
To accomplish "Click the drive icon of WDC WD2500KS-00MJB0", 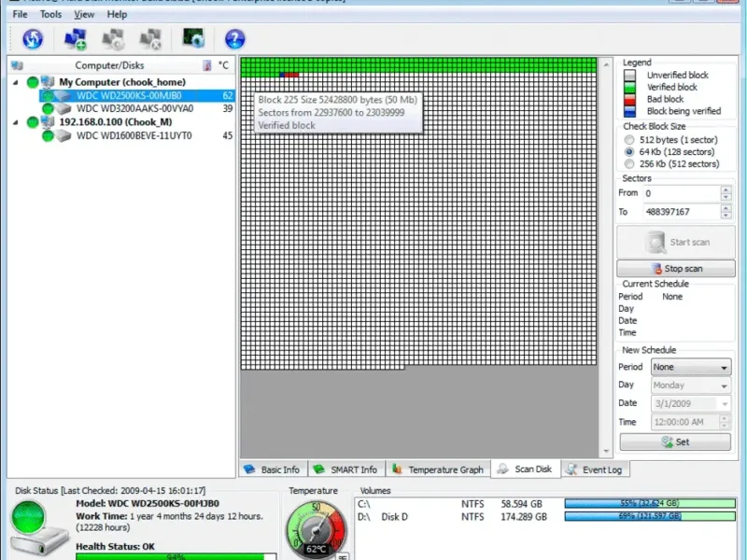I will click(x=63, y=96).
